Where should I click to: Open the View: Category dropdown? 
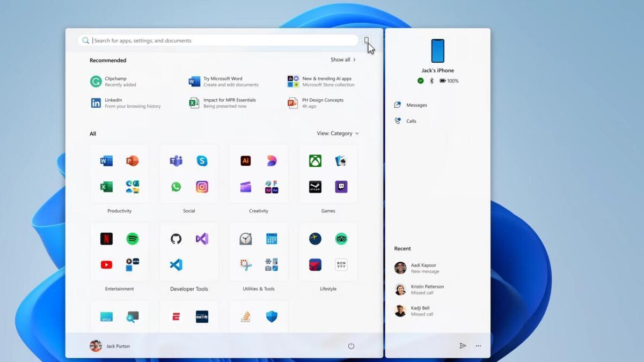pyautogui.click(x=338, y=134)
